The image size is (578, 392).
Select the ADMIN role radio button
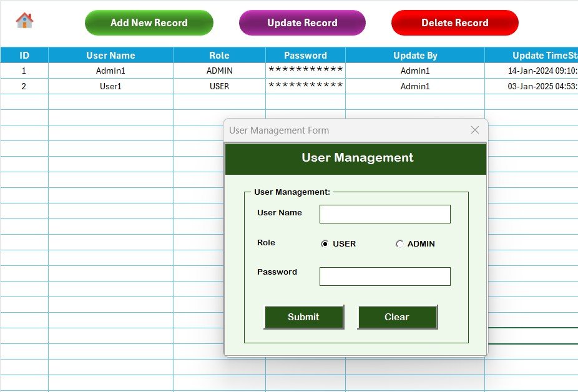[399, 243]
